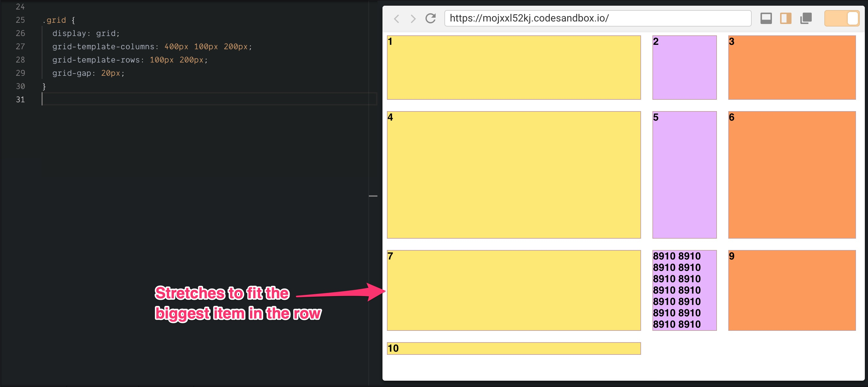Viewport: 868px width, 387px height.
Task: Switch preview to bottom panel layout
Action: [x=766, y=19]
